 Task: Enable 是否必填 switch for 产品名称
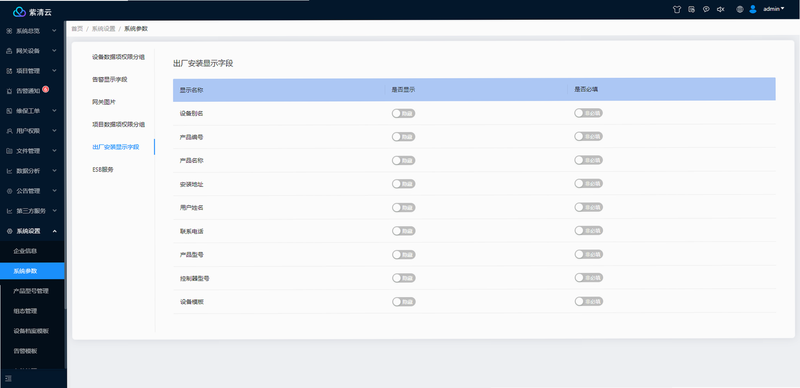click(x=588, y=160)
